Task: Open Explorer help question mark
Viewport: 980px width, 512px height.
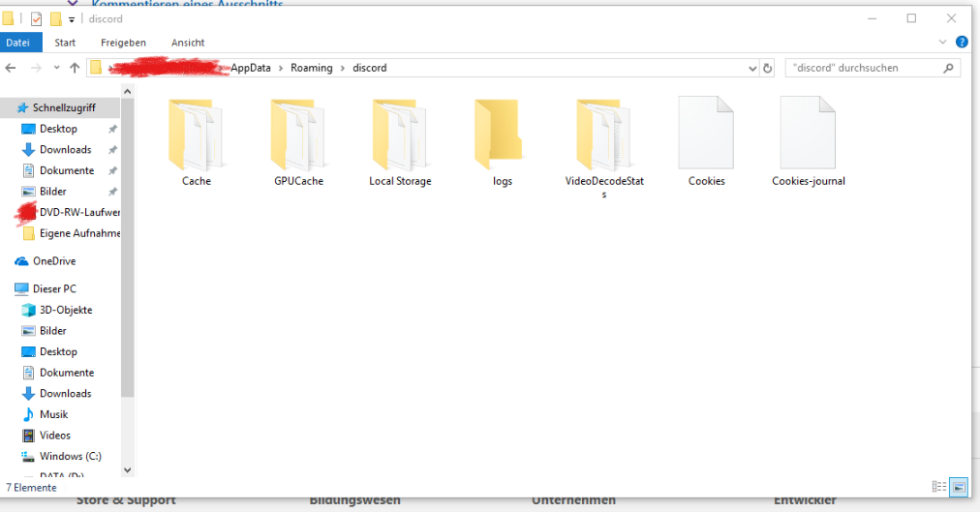Action: (962, 42)
